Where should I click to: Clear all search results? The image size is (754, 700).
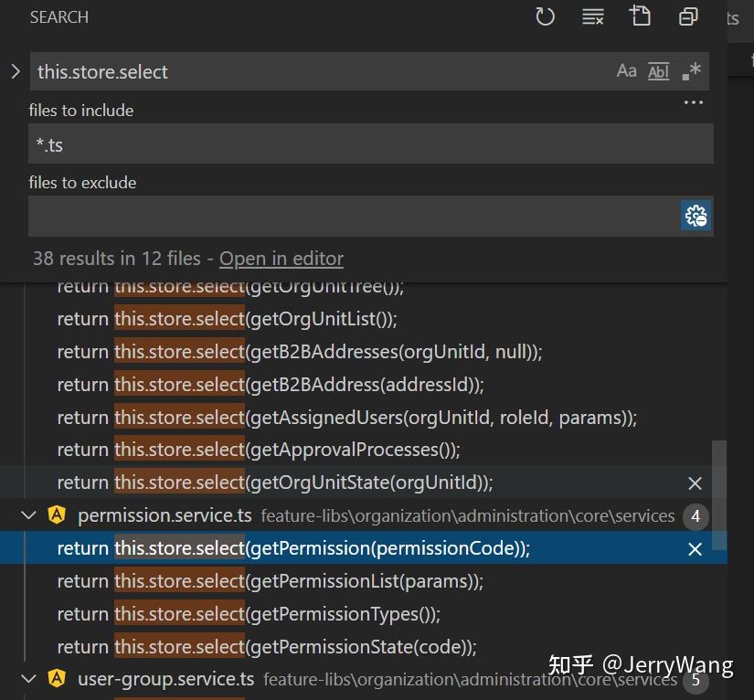click(x=592, y=16)
